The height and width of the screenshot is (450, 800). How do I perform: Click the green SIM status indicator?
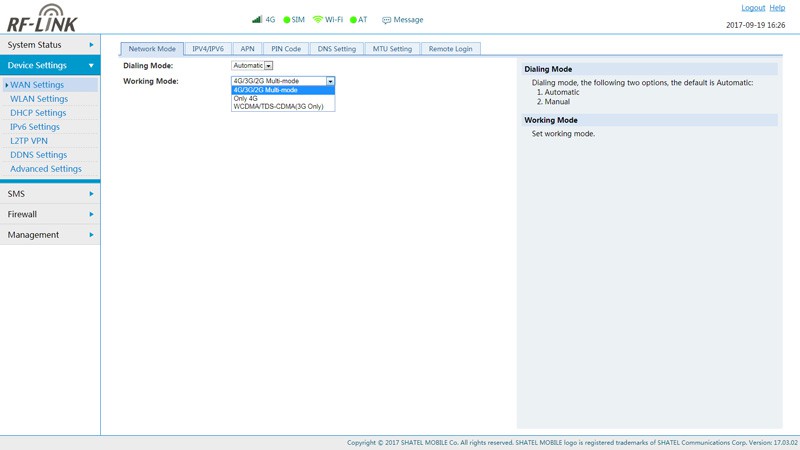point(287,19)
